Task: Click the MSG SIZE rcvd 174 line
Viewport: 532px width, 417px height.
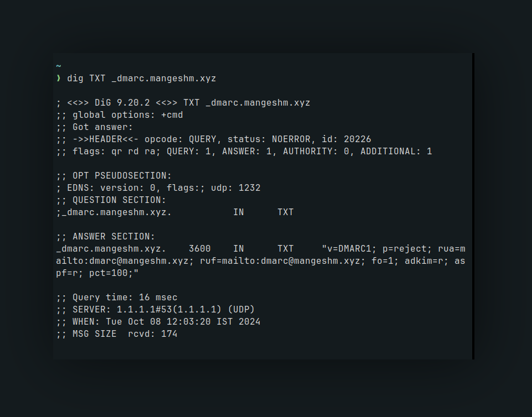Action: pyautogui.click(x=117, y=334)
